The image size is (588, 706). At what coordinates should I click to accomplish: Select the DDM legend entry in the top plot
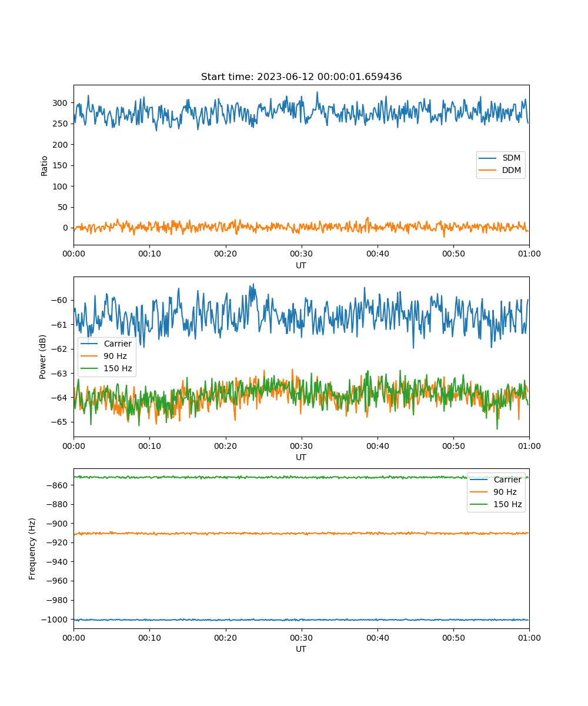tap(500, 171)
